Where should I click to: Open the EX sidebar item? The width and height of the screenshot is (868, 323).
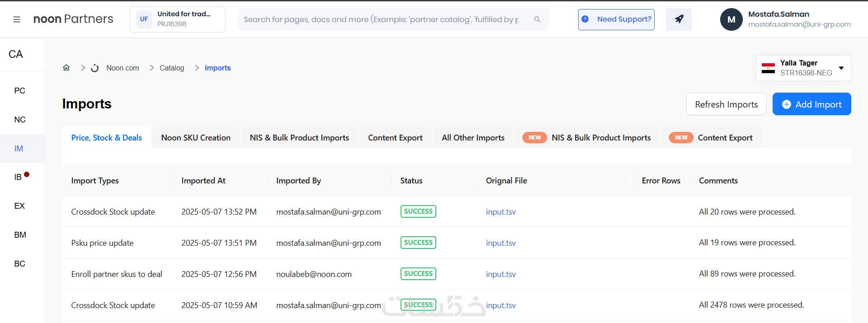pos(19,206)
